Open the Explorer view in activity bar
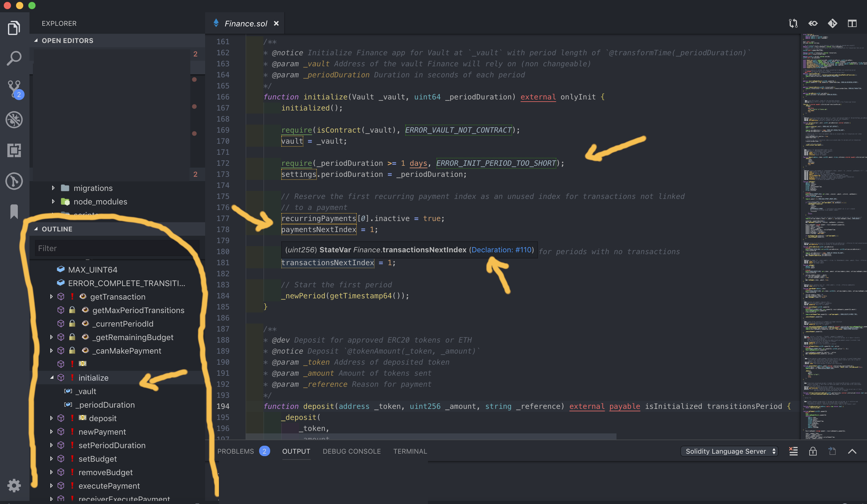 [x=14, y=28]
